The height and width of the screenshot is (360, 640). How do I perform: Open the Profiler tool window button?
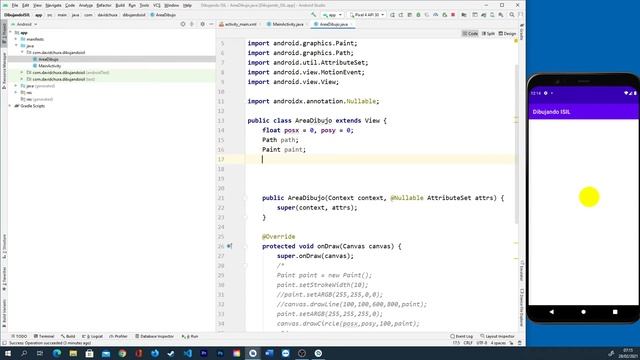pyautogui.click(x=118, y=336)
